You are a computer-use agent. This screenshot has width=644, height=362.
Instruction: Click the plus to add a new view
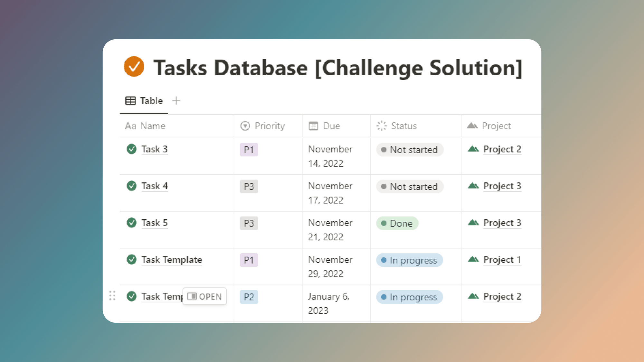176,100
